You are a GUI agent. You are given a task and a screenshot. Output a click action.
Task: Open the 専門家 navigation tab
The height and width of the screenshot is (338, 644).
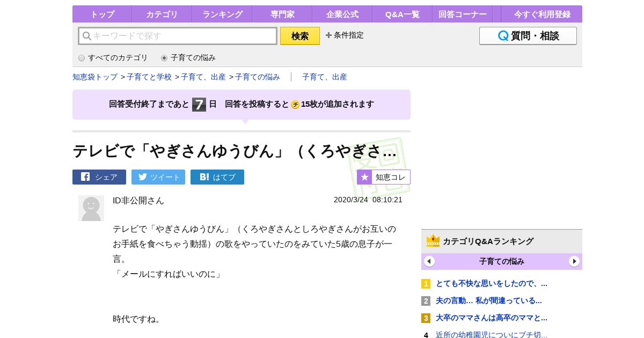(x=282, y=14)
